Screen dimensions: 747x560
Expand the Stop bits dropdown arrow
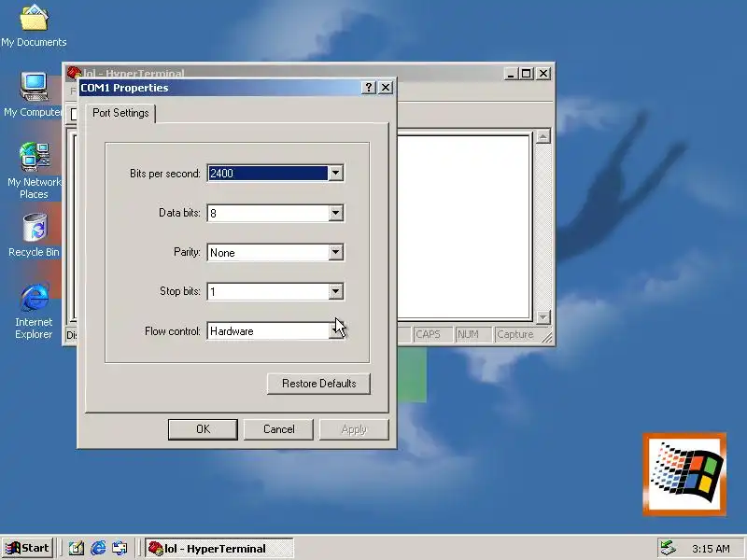click(335, 291)
